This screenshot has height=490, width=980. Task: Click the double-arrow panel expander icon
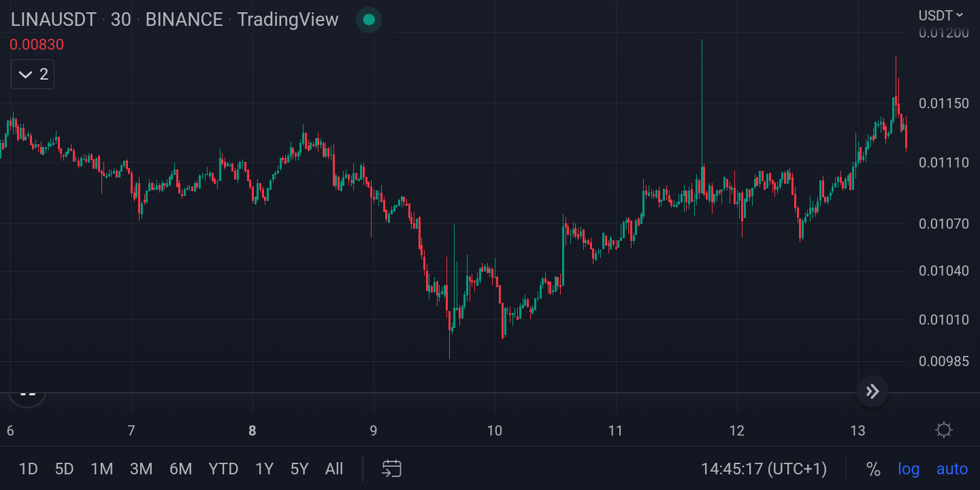click(x=872, y=391)
